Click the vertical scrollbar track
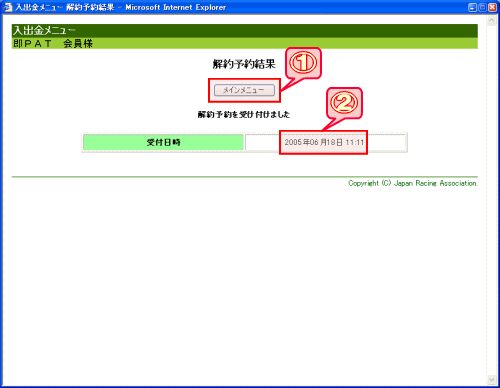 pyautogui.click(x=491, y=200)
